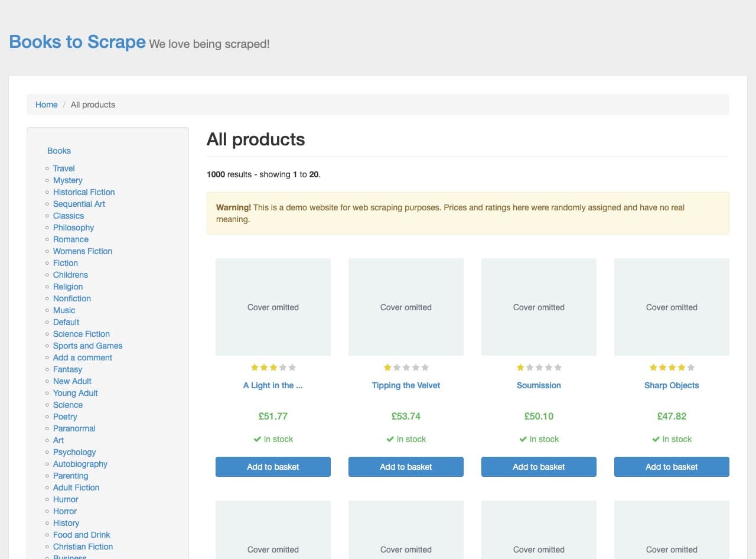The image size is (756, 559).
Task: Click the £47.82 price
Action: [672, 416]
